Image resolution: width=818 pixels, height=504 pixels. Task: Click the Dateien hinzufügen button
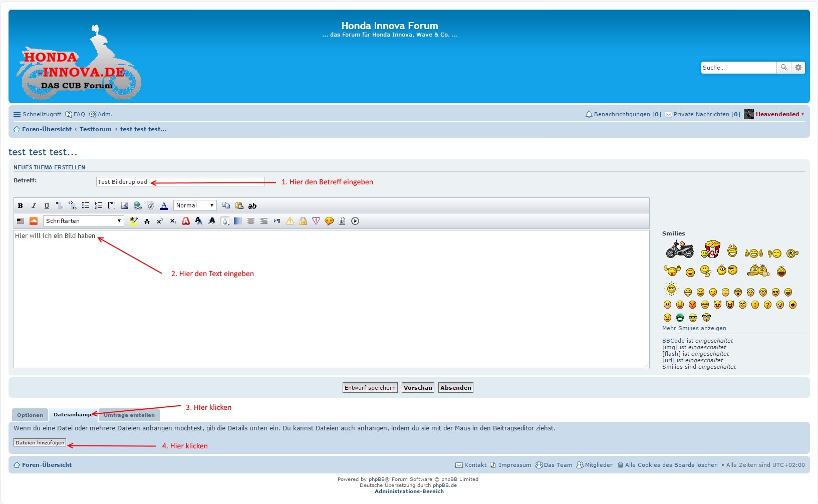click(x=40, y=443)
